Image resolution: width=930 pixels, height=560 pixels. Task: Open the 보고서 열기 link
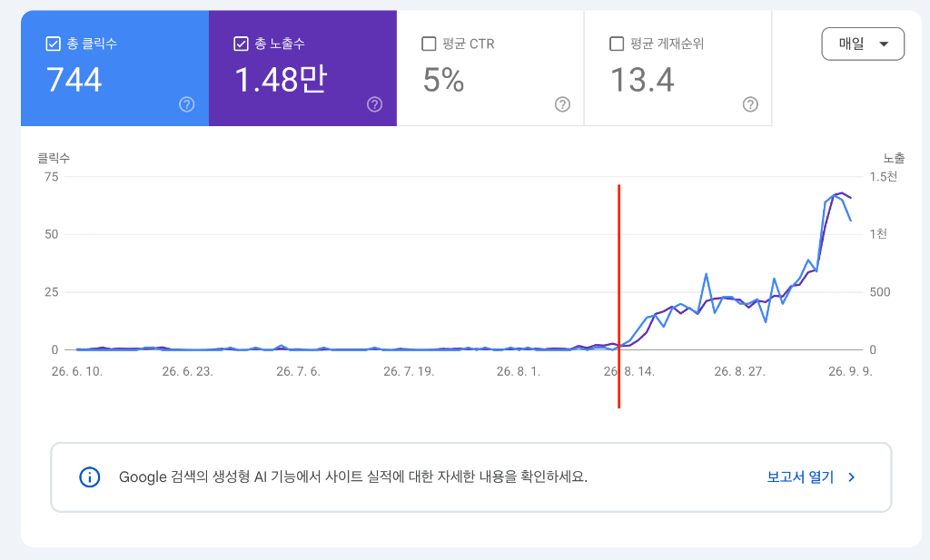point(800,477)
